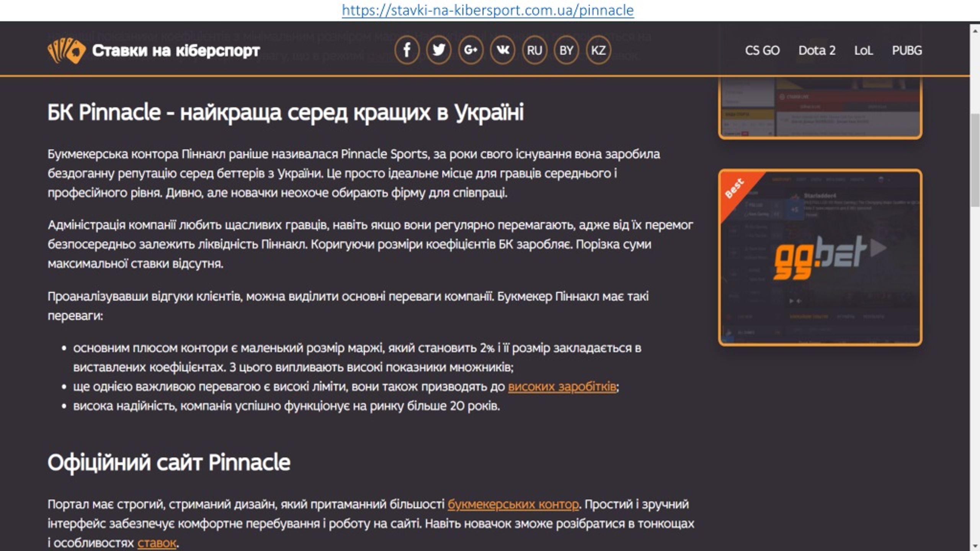Open the GG.bet Best bookmaker card
This screenshot has height=551, width=980.
(820, 258)
